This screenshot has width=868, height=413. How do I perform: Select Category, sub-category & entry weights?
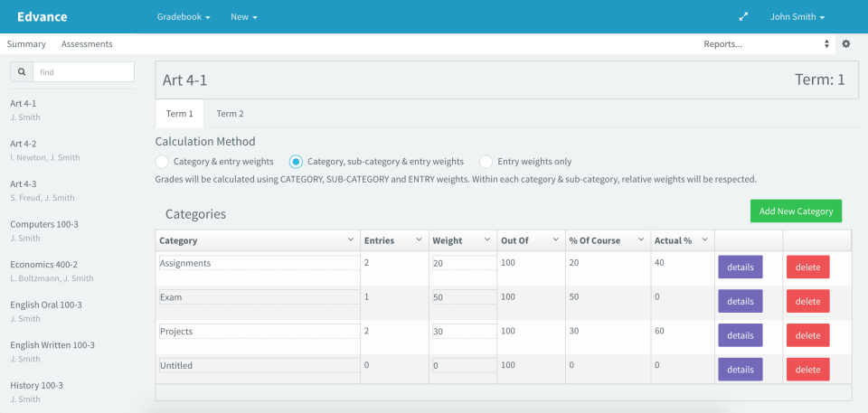(x=296, y=162)
